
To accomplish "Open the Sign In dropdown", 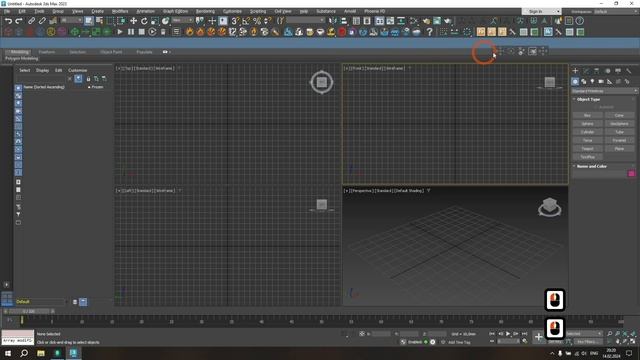I will [541, 11].
